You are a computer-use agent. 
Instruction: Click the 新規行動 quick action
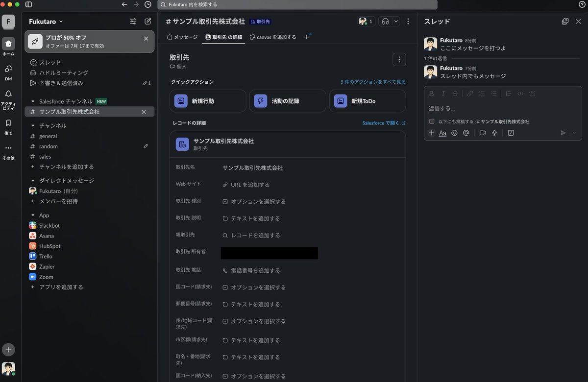pyautogui.click(x=208, y=101)
